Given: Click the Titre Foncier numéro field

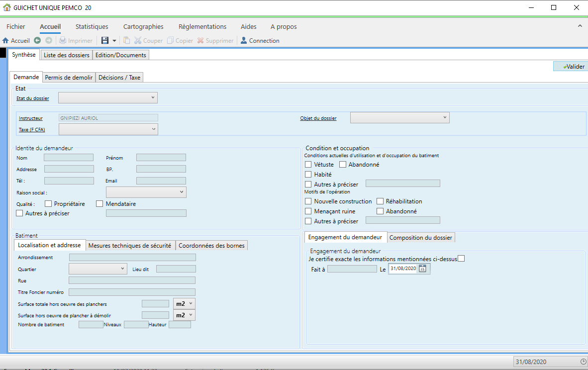Looking at the screenshot, I should 132,292.
